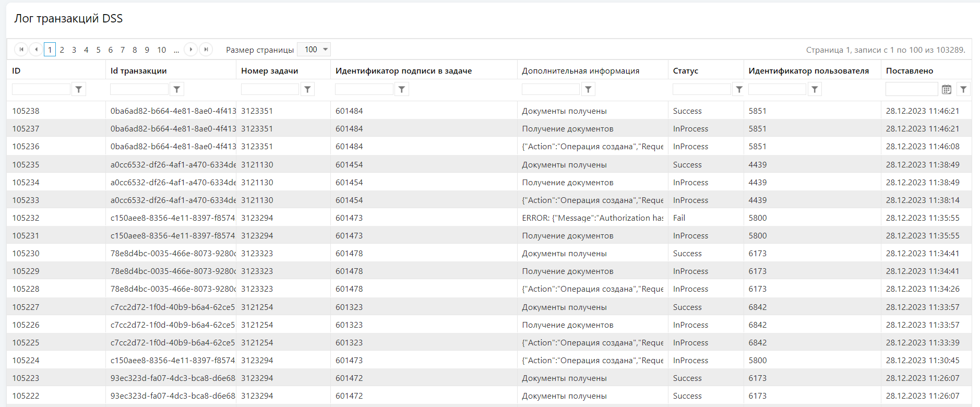
Task: Sort by Идентификатор пользователя header
Action: 808,70
